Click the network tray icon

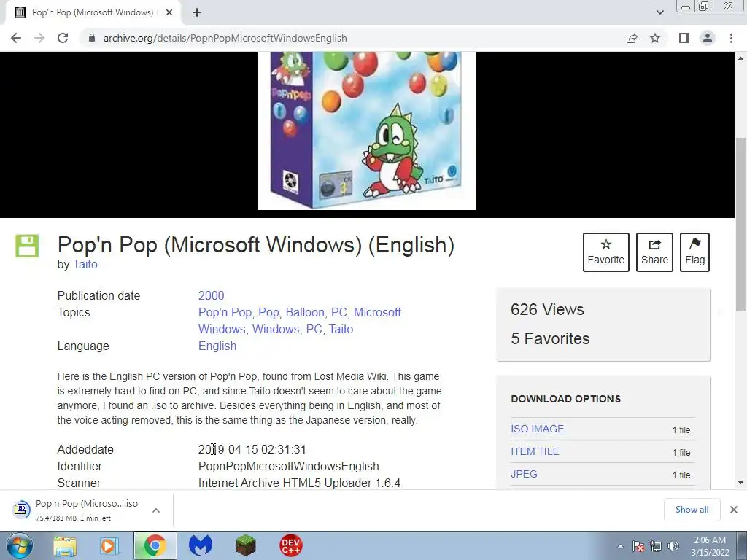point(656,547)
